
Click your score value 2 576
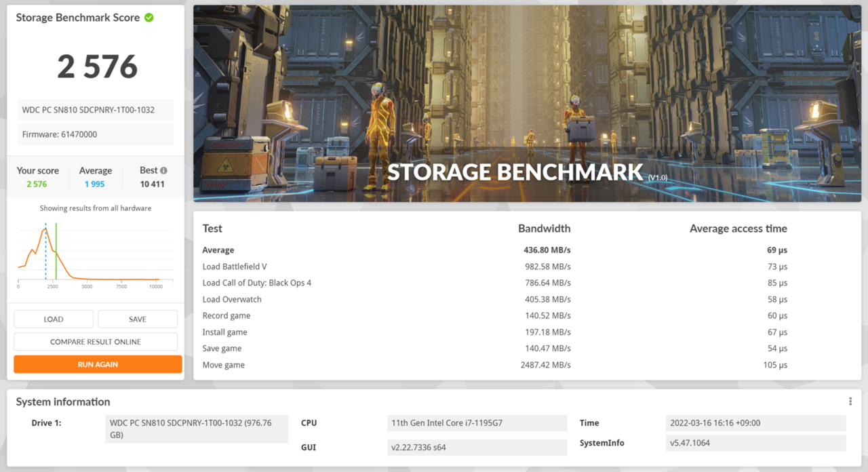point(97,66)
